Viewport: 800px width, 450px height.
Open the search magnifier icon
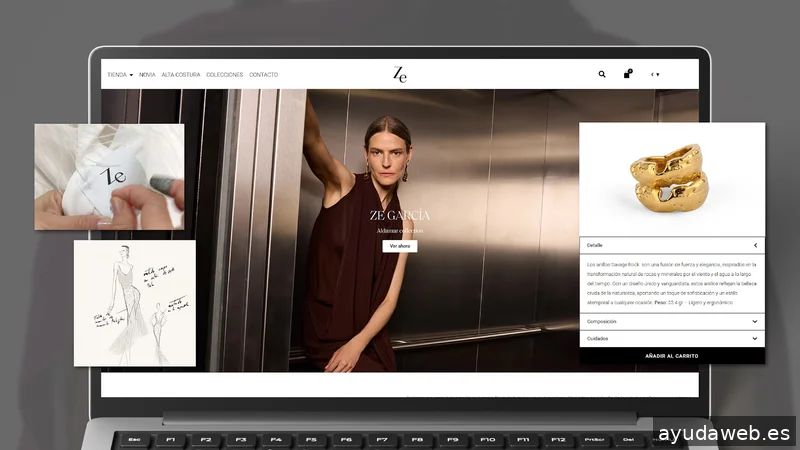point(602,74)
